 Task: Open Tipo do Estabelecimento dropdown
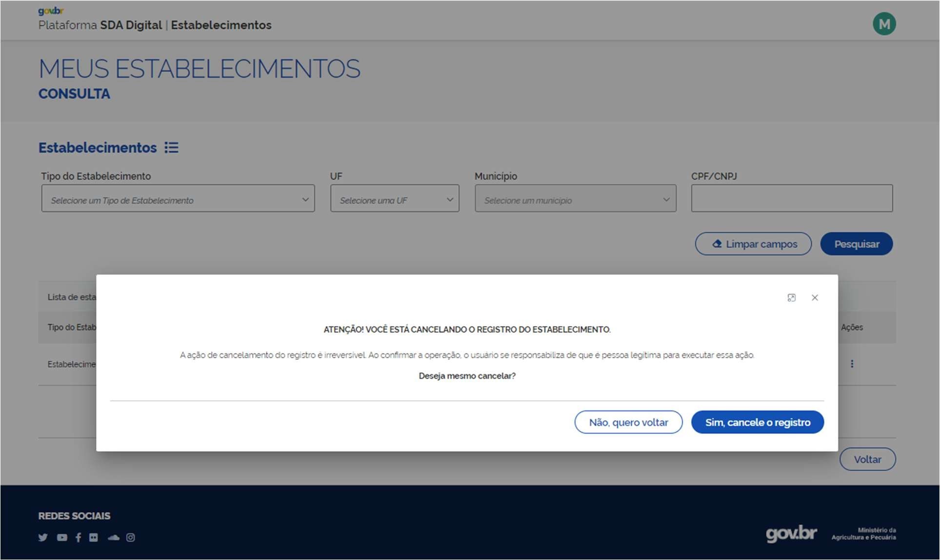click(x=178, y=198)
